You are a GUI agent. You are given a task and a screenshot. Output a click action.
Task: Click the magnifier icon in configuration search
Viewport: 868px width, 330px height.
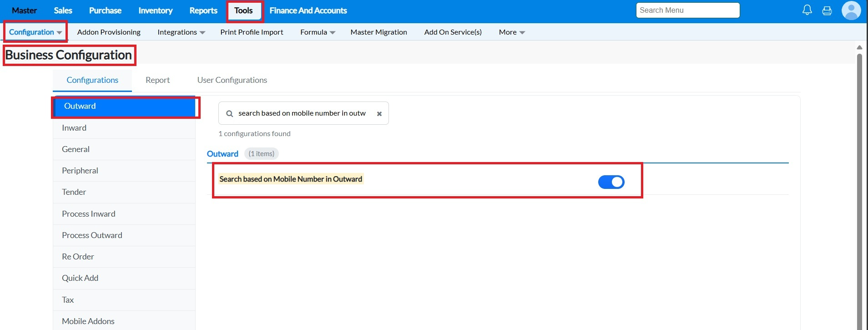(230, 114)
